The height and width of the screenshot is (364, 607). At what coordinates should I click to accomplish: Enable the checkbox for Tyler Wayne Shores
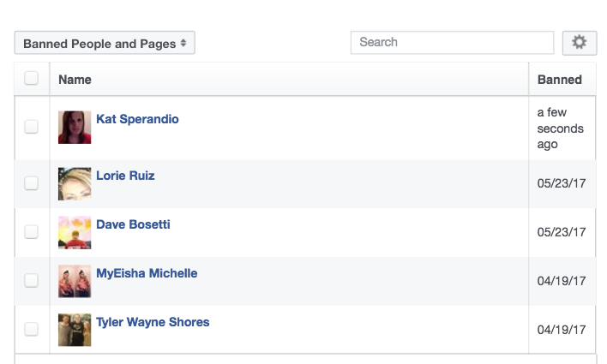32,330
